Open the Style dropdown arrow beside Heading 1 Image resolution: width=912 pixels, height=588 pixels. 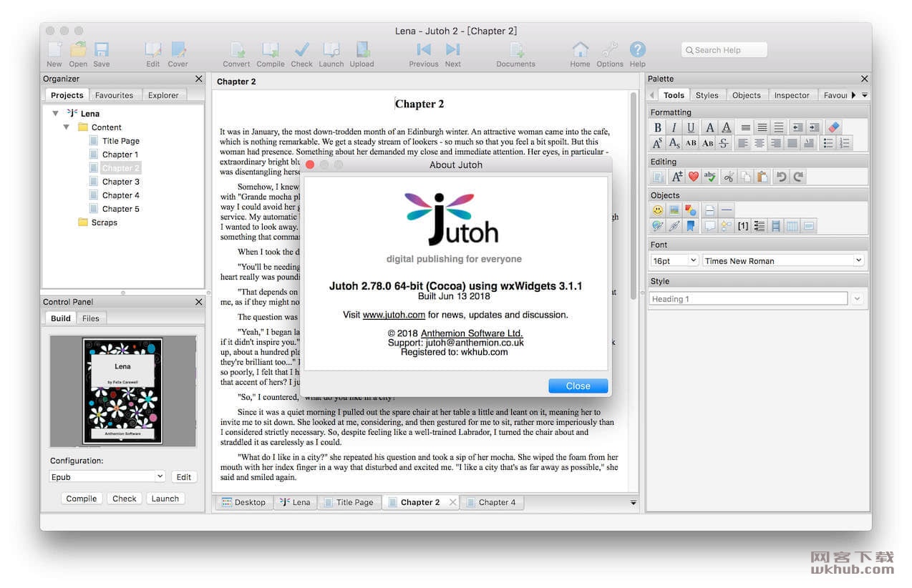(858, 299)
